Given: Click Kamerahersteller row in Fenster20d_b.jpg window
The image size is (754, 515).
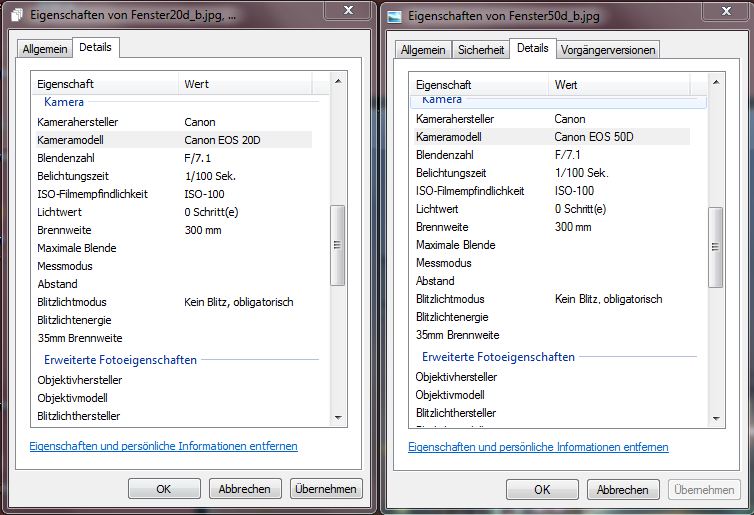Looking at the screenshot, I should 174,122.
